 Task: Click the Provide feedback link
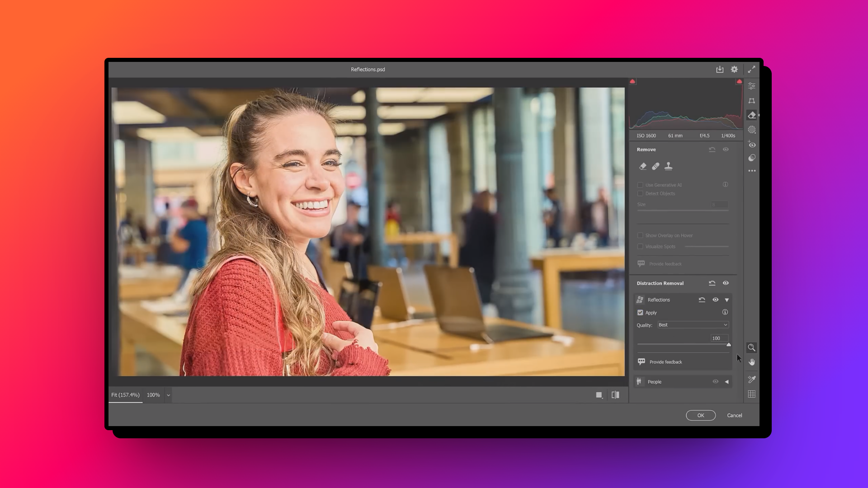[665, 361]
